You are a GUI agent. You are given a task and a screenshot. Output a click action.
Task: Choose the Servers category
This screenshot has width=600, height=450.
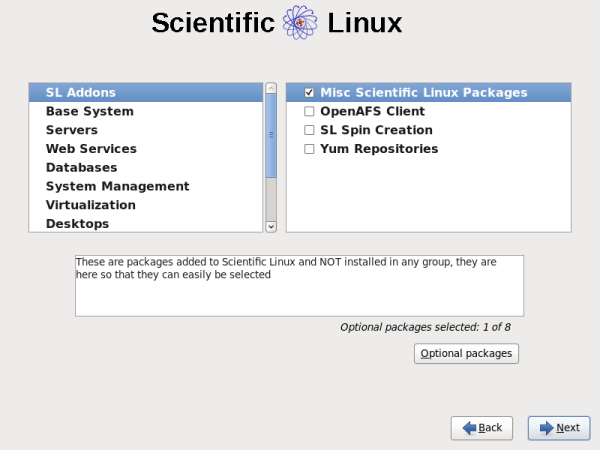pyautogui.click(x=71, y=130)
